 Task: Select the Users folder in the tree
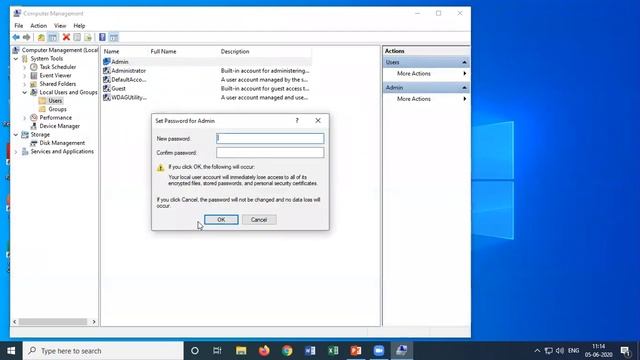click(x=55, y=101)
